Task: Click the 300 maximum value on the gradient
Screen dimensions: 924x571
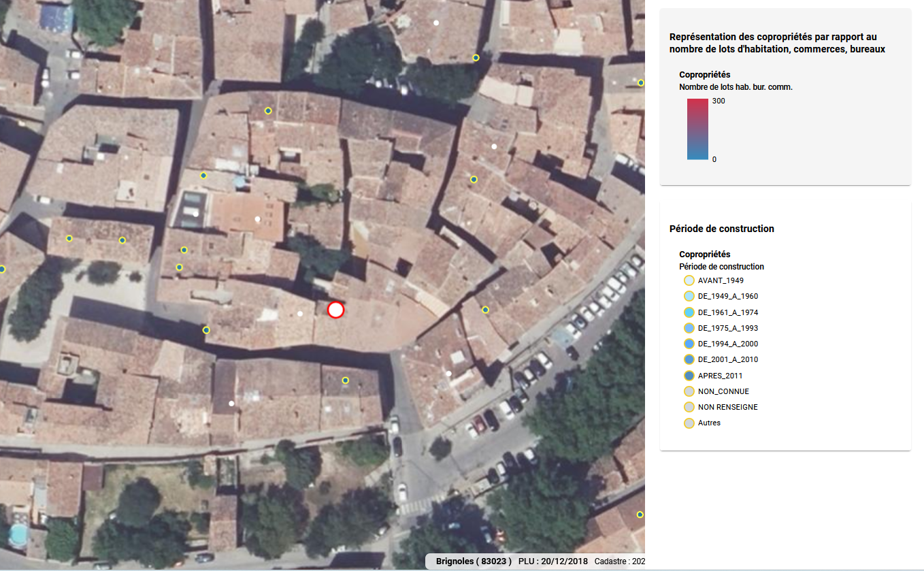Action: (719, 101)
